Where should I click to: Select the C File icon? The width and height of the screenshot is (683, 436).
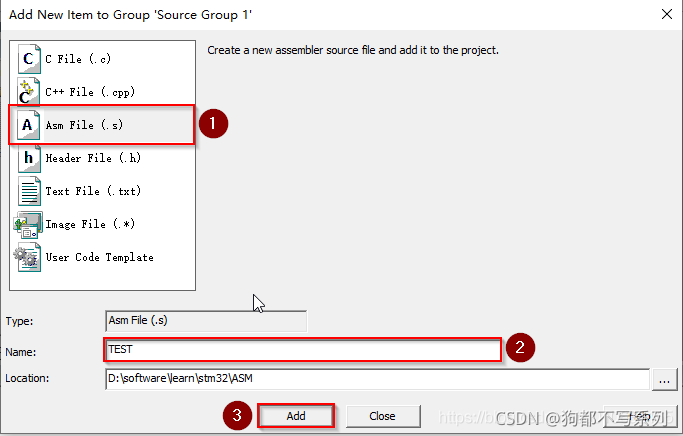tap(29, 58)
